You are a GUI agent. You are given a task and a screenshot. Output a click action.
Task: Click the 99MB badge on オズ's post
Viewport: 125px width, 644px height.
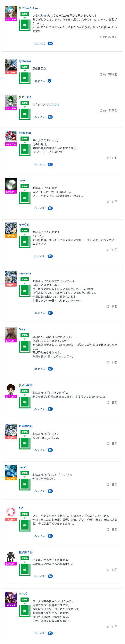point(24,599)
